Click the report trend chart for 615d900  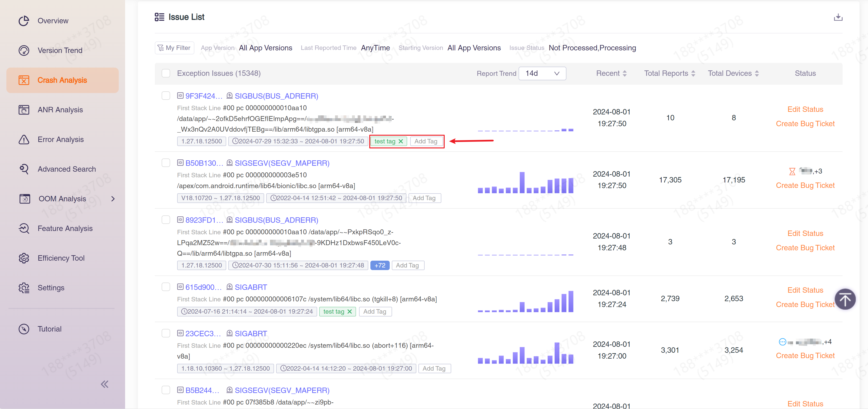click(525, 301)
